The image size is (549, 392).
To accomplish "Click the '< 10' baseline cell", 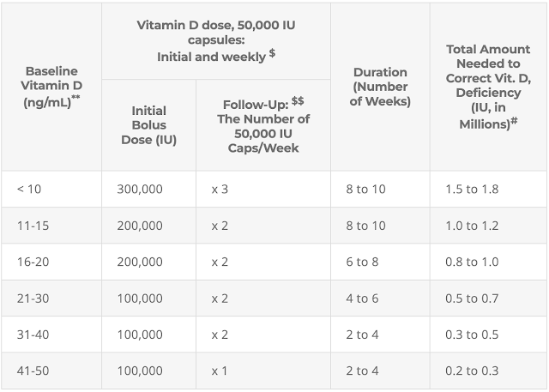I will (27, 189).
